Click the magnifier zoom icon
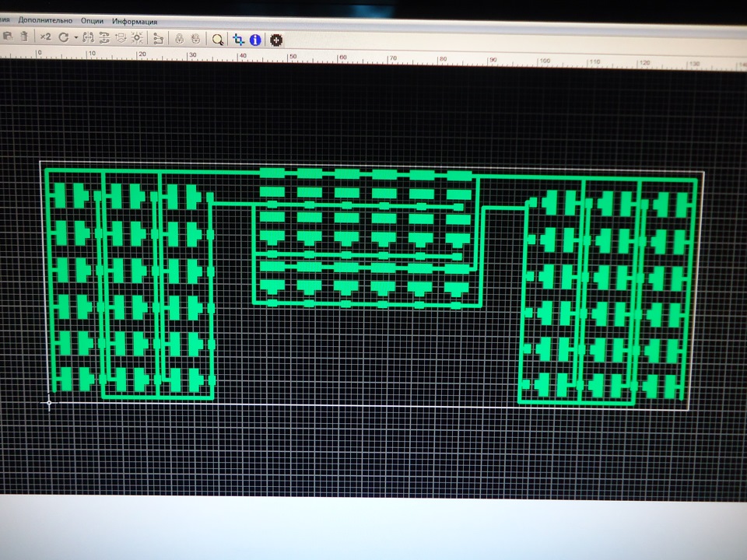 tap(218, 40)
